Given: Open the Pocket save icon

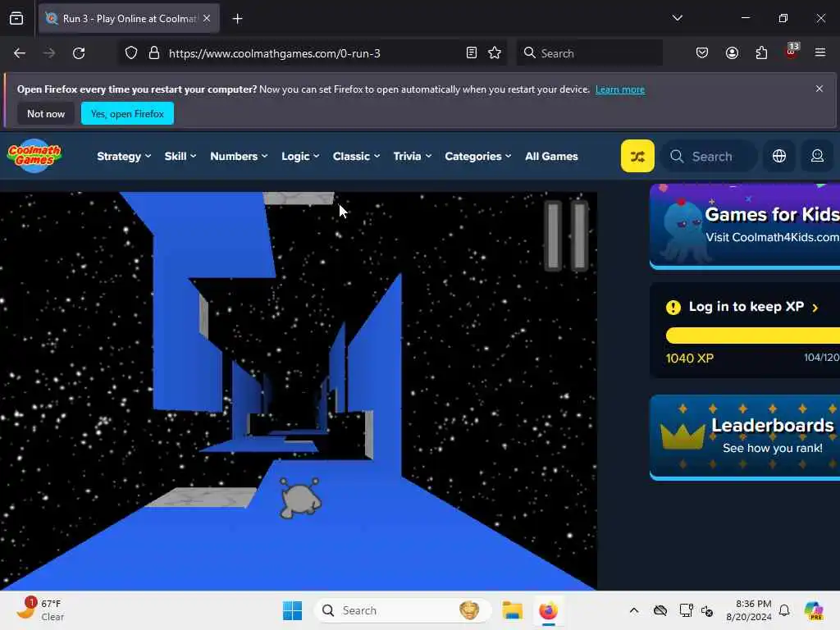Looking at the screenshot, I should [702, 53].
